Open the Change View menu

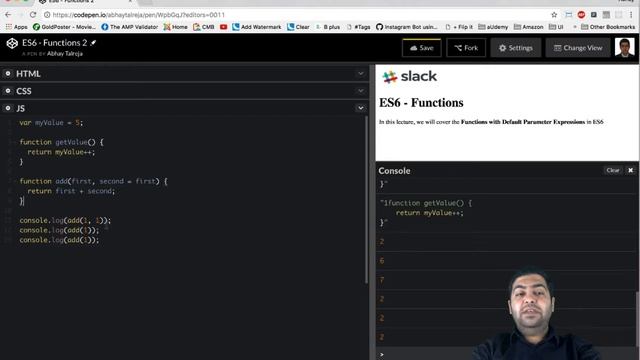click(x=578, y=48)
